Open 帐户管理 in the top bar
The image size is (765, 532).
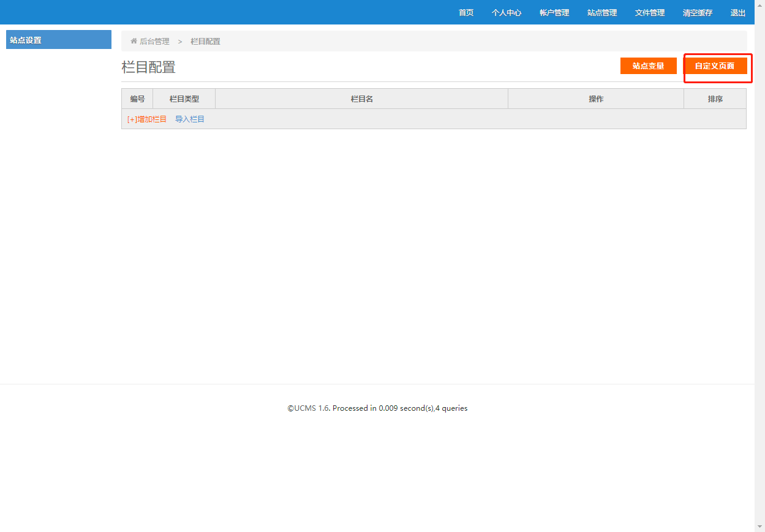pos(554,13)
